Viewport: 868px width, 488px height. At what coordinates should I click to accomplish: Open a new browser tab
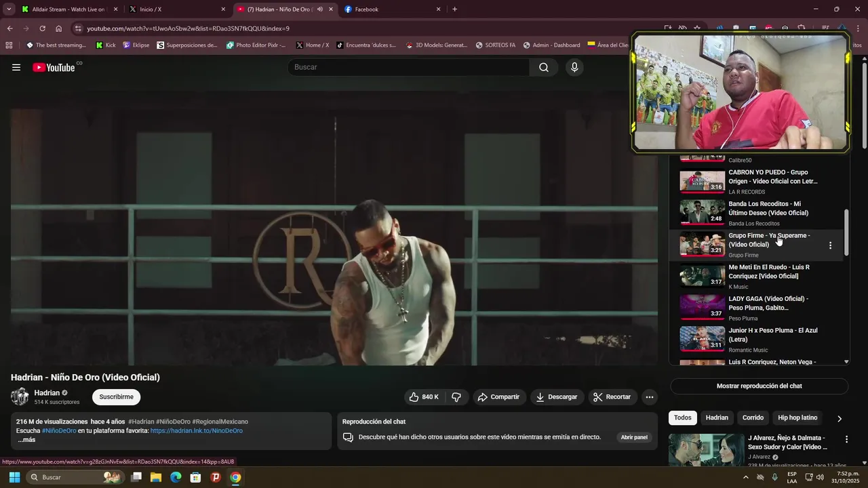click(454, 9)
